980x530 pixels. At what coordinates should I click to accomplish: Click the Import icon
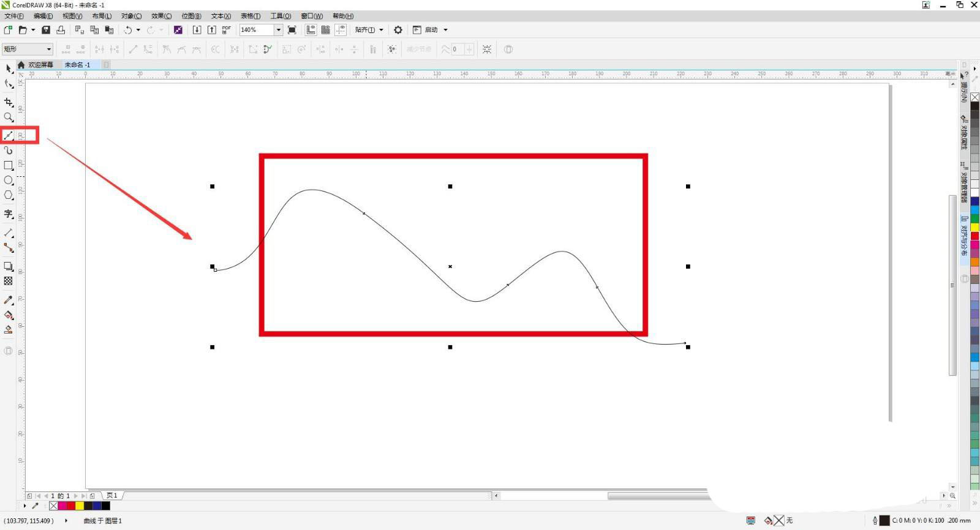pos(197,29)
